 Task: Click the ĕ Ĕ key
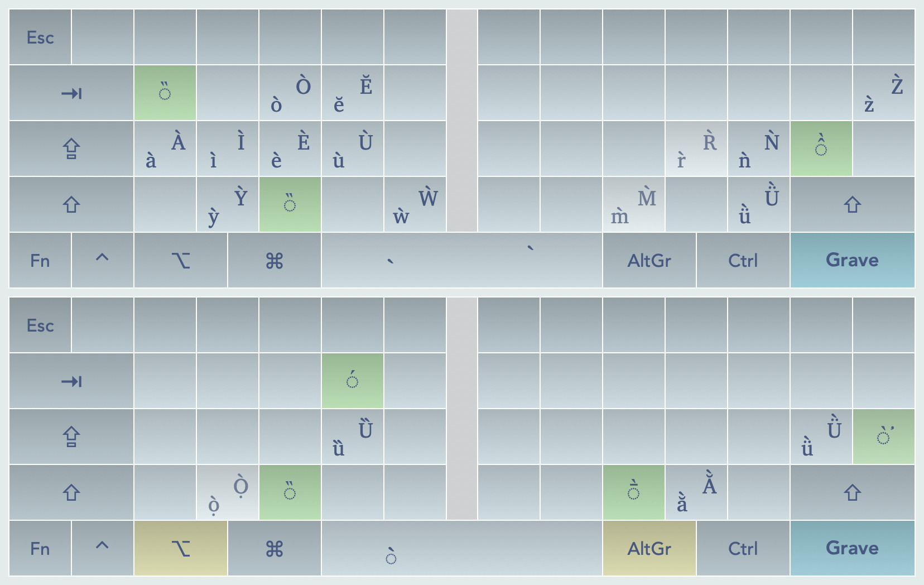click(352, 93)
